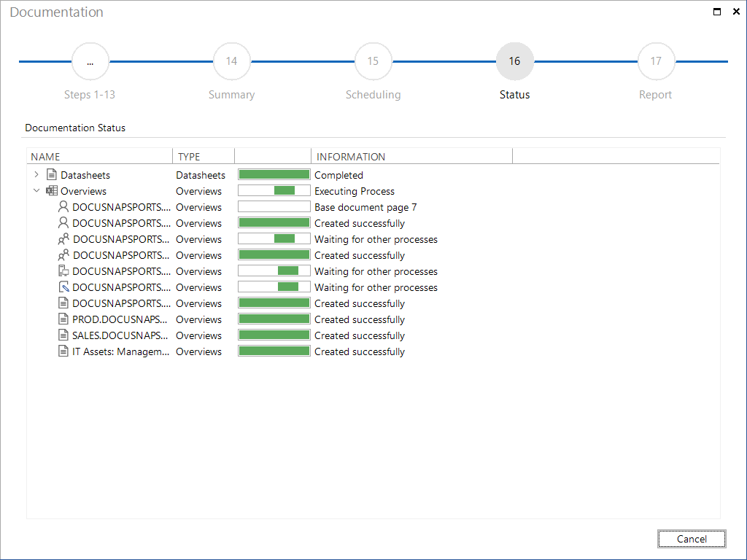Sort by the NAME column header
This screenshot has width=747, height=560.
click(x=99, y=157)
